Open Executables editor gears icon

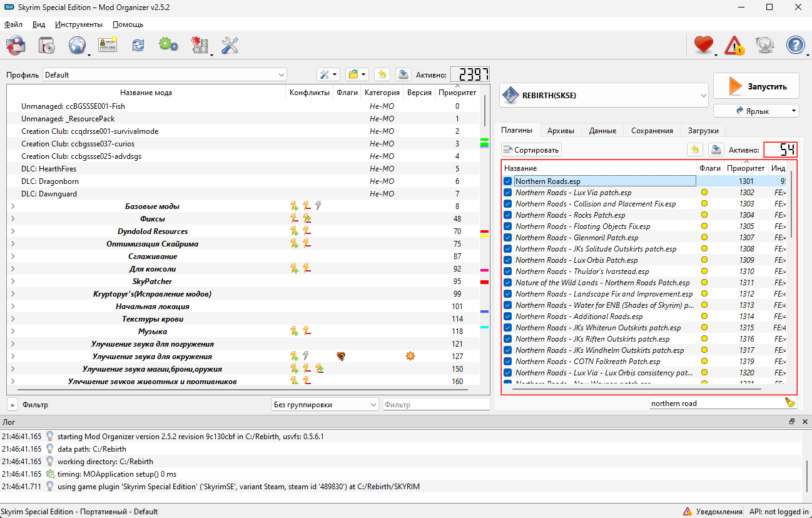click(x=168, y=45)
